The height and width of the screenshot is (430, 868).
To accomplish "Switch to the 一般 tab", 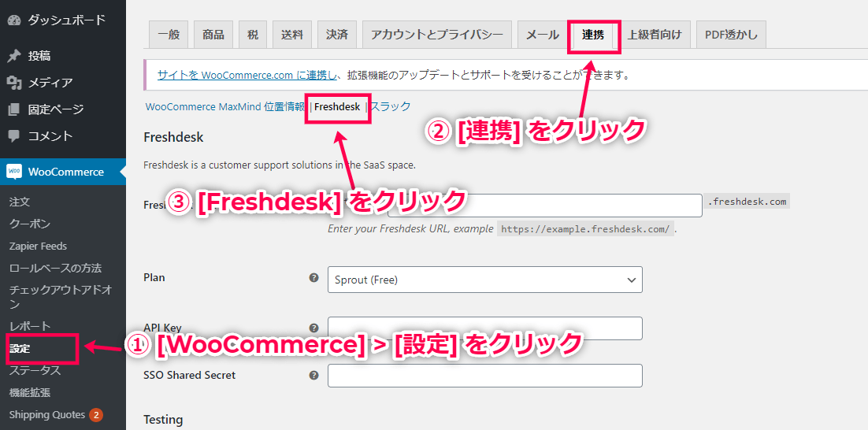I will (169, 35).
